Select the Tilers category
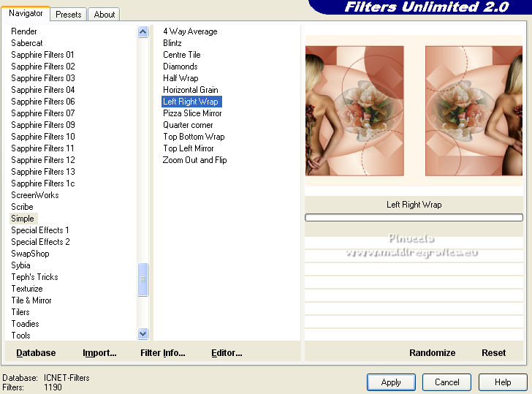This screenshot has width=532, height=394. 20,312
